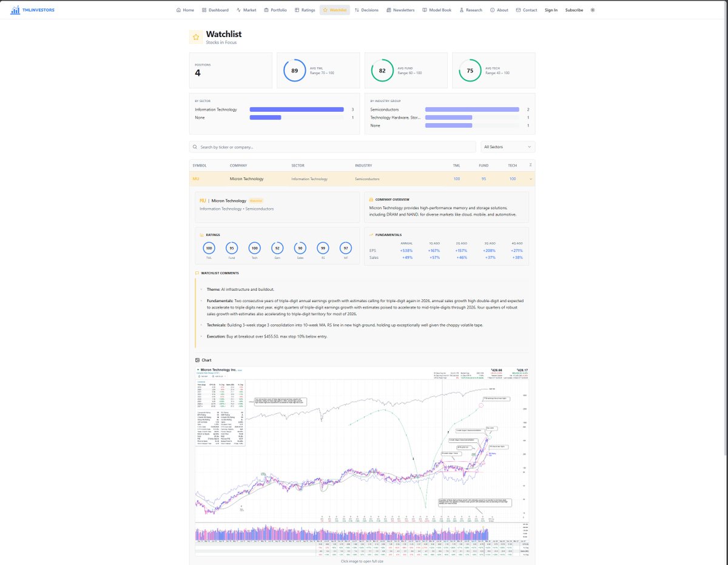
Task: Toggle the light/dark theme sun icon
Action: pyautogui.click(x=593, y=10)
